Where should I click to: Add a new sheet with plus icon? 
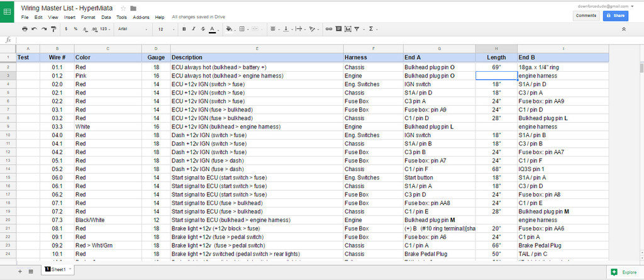point(20,271)
